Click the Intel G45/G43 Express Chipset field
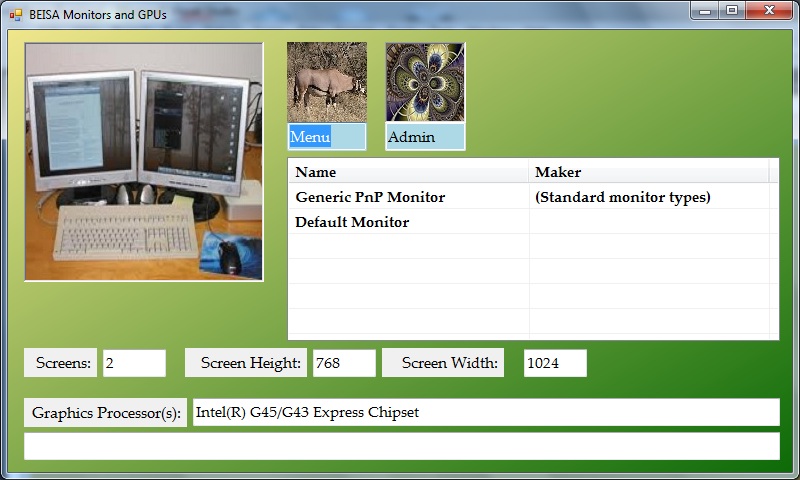Viewport: 800px width, 480px height. (x=486, y=412)
